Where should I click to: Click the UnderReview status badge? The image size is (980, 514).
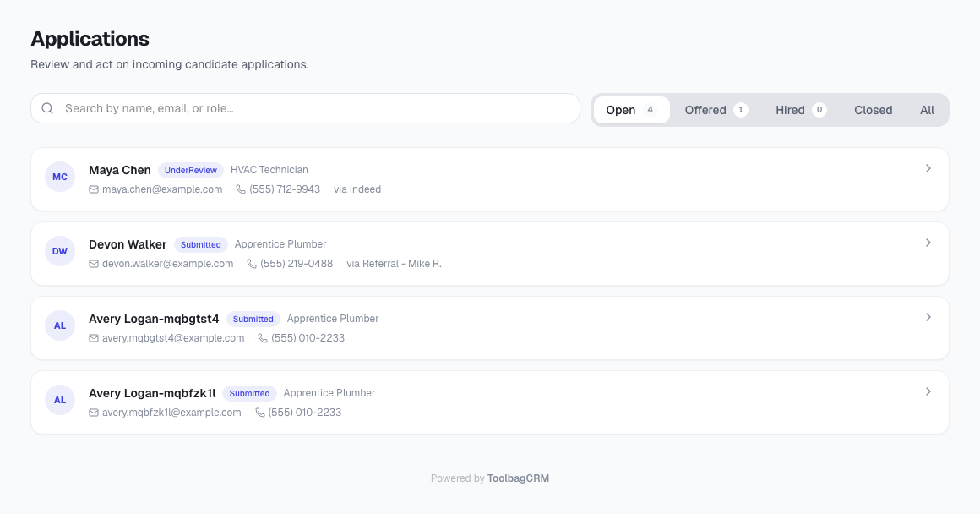191,170
